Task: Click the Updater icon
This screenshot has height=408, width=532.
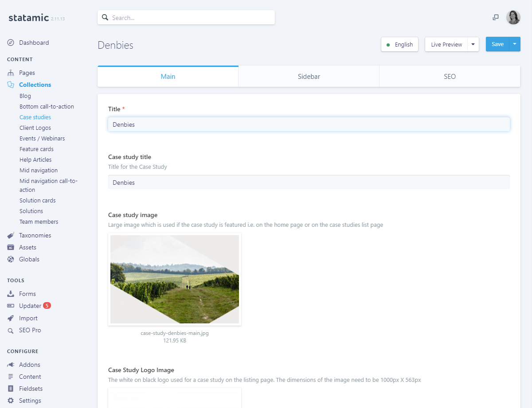Action: pos(11,306)
